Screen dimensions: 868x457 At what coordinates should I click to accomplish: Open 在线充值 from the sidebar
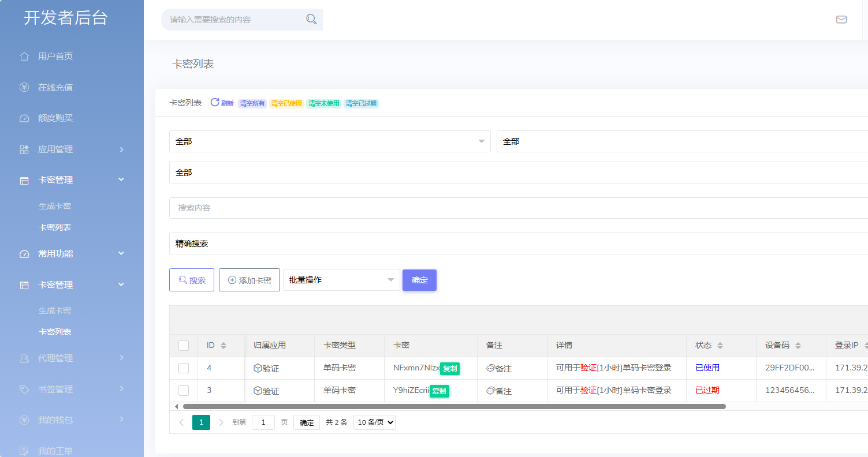click(x=55, y=88)
